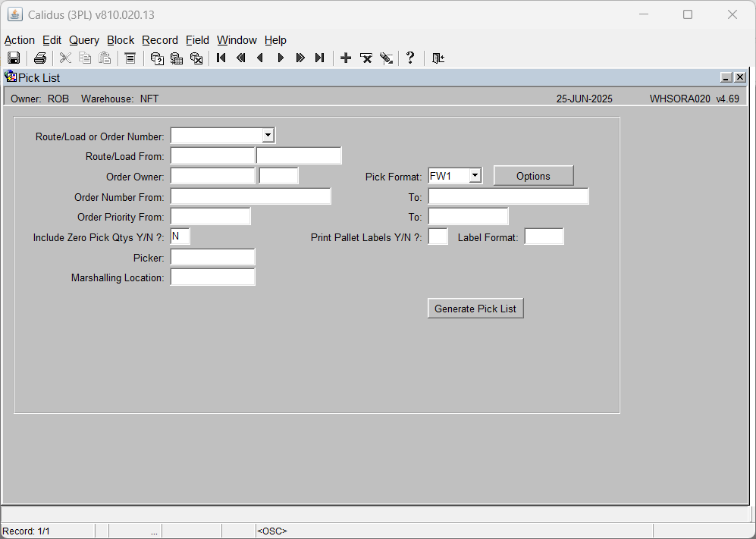Open the Window menu
This screenshot has width=756, height=539.
point(237,40)
